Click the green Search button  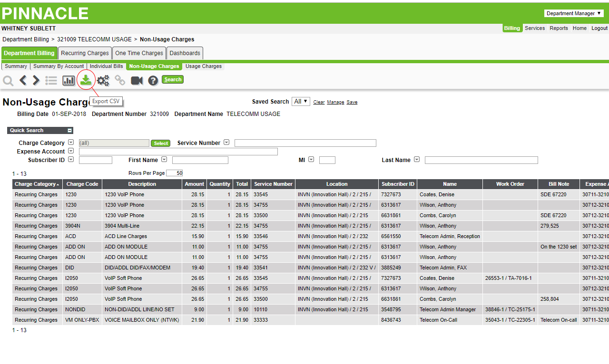(173, 79)
